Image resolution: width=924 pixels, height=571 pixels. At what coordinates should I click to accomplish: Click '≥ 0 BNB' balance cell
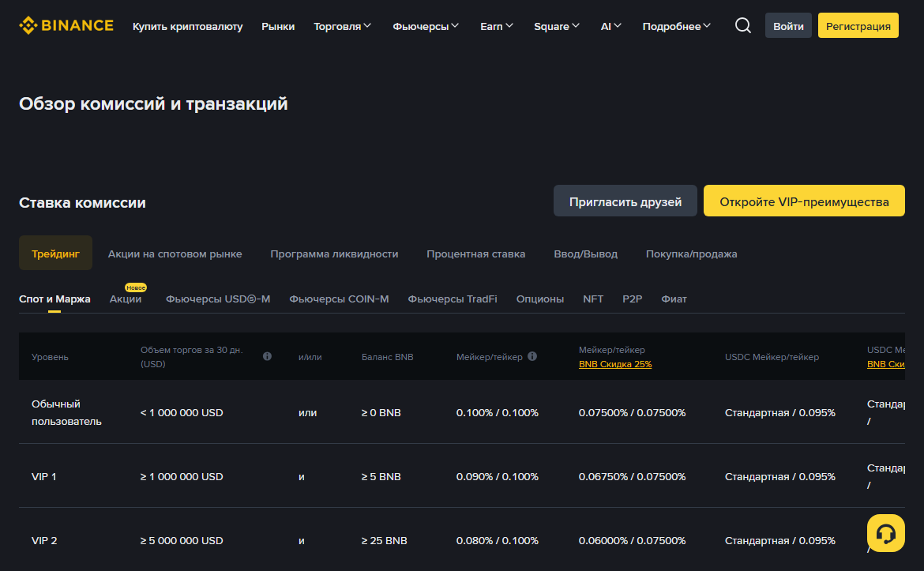[381, 412]
